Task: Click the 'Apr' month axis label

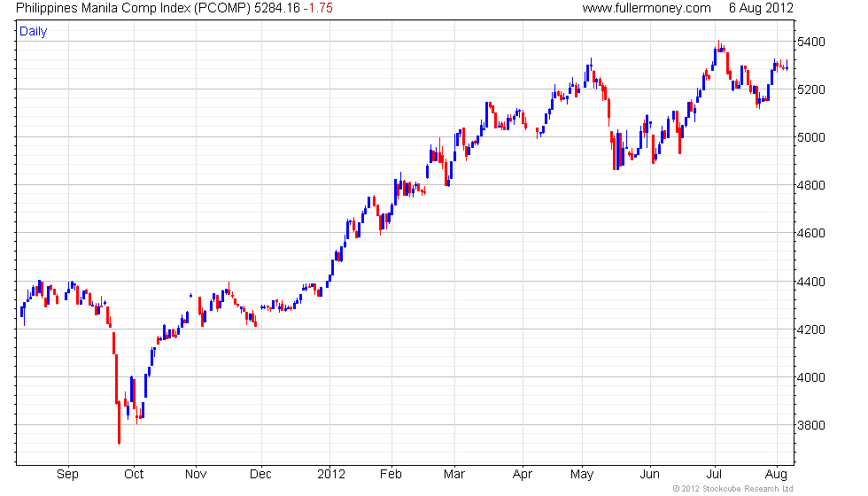Action: [x=522, y=475]
